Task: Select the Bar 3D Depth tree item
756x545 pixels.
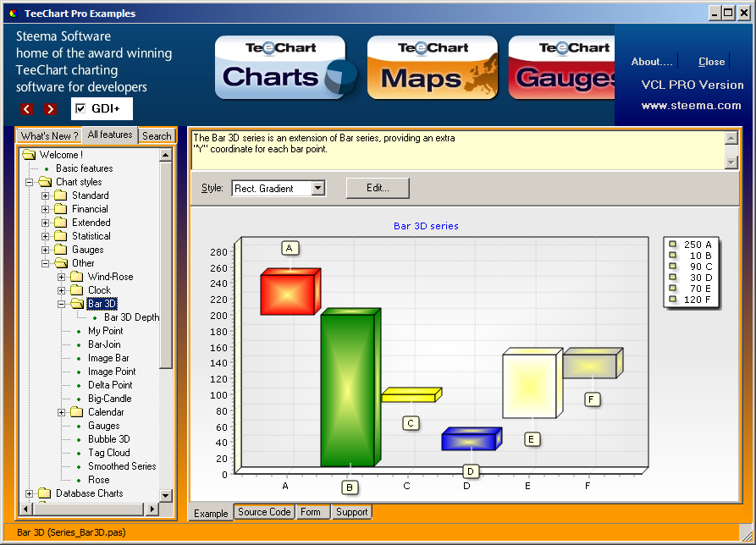Action: point(131,317)
